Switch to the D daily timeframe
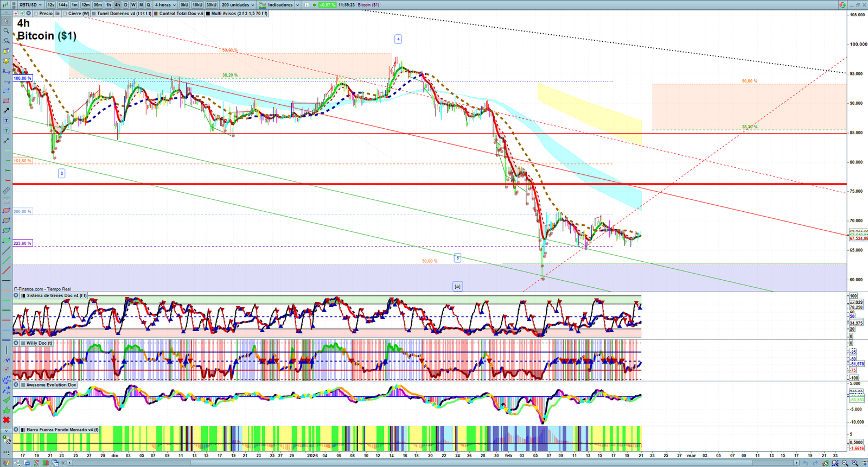Viewport: 868px width, 467px height. tap(125, 5)
